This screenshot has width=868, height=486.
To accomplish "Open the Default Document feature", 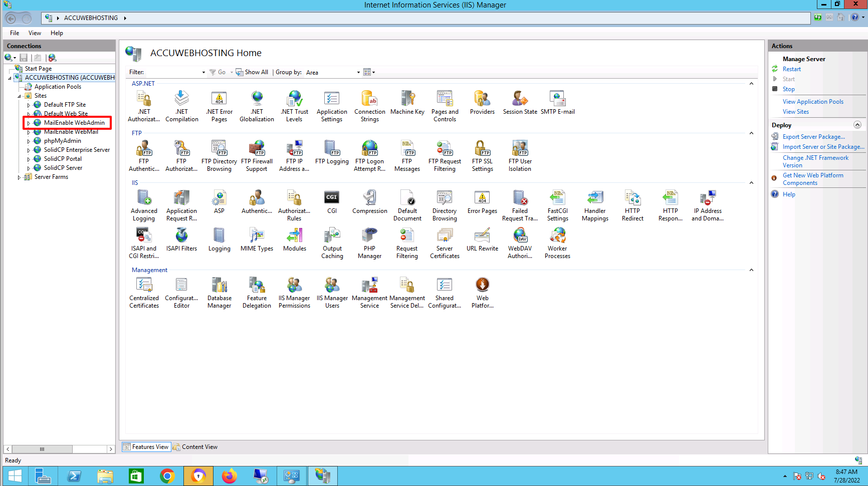I will point(407,205).
